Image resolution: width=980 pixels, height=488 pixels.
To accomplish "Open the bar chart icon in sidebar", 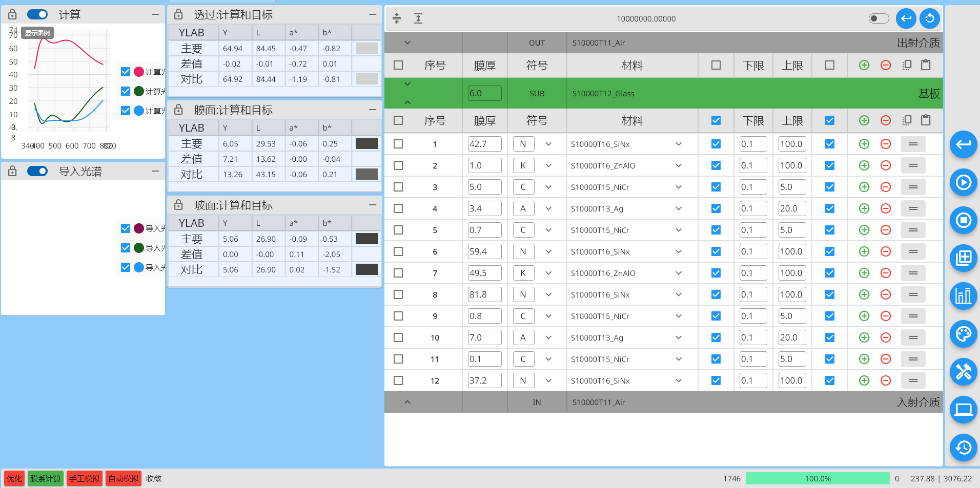I will coord(963,296).
